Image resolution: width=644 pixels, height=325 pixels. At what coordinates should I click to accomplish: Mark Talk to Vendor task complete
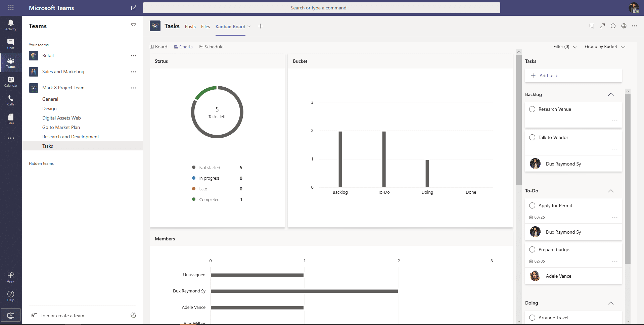click(532, 137)
